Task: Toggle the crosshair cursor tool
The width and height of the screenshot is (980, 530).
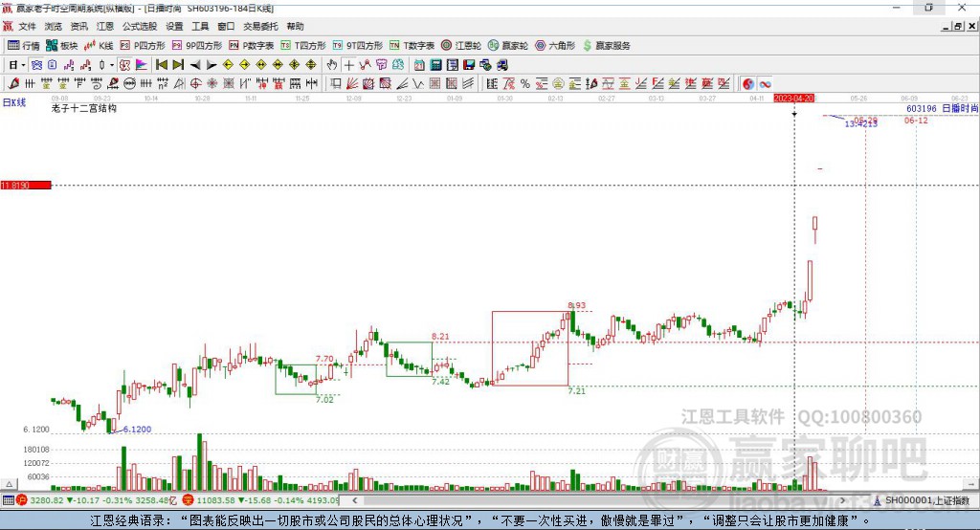Action: tap(348, 65)
